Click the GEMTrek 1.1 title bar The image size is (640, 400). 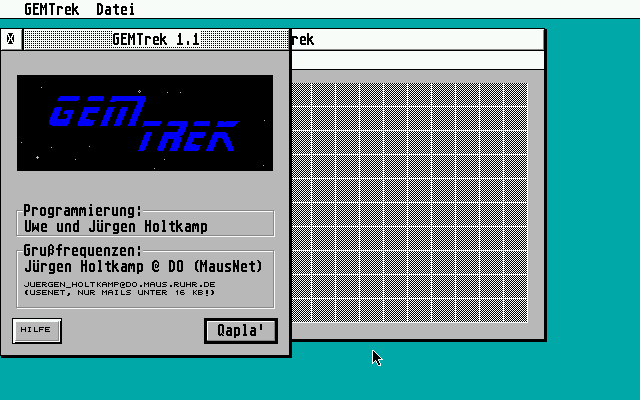tap(156, 40)
